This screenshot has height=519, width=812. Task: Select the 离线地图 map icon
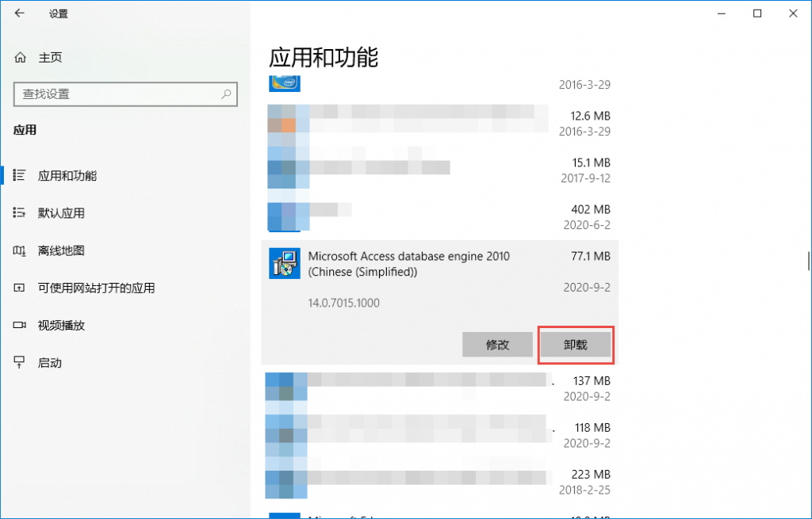coord(19,250)
